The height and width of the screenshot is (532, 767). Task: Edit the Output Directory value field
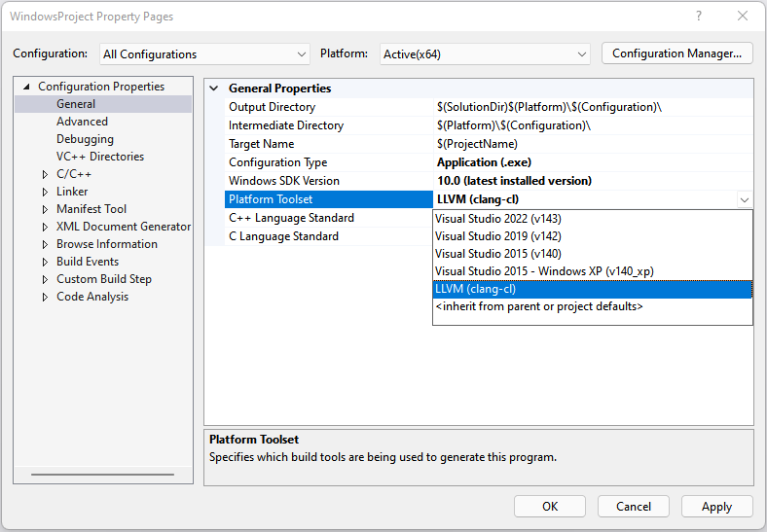click(x=593, y=107)
